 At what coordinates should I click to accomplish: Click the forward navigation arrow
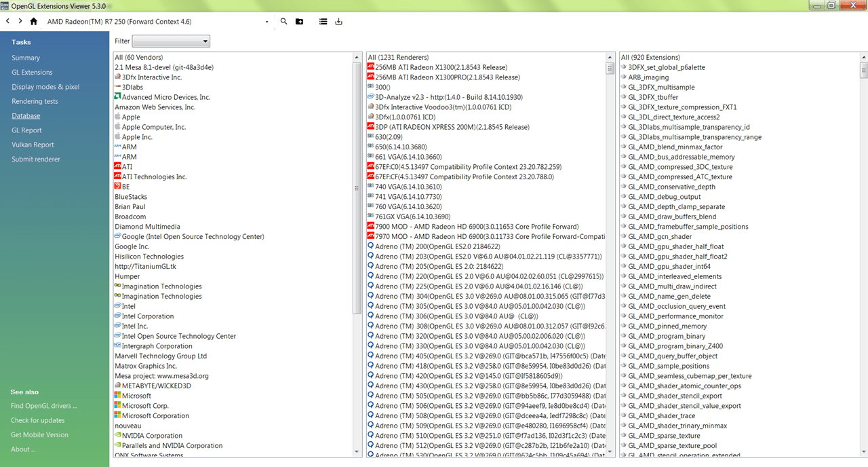[x=19, y=21]
